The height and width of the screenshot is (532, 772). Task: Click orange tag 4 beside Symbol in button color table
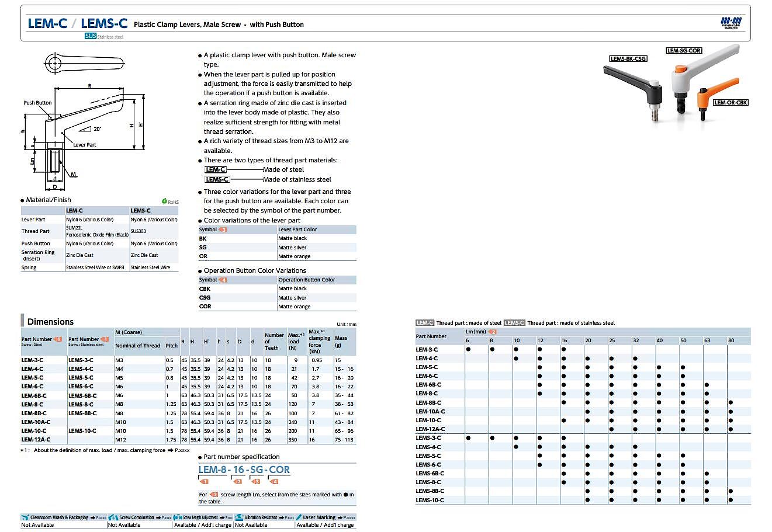click(223, 280)
